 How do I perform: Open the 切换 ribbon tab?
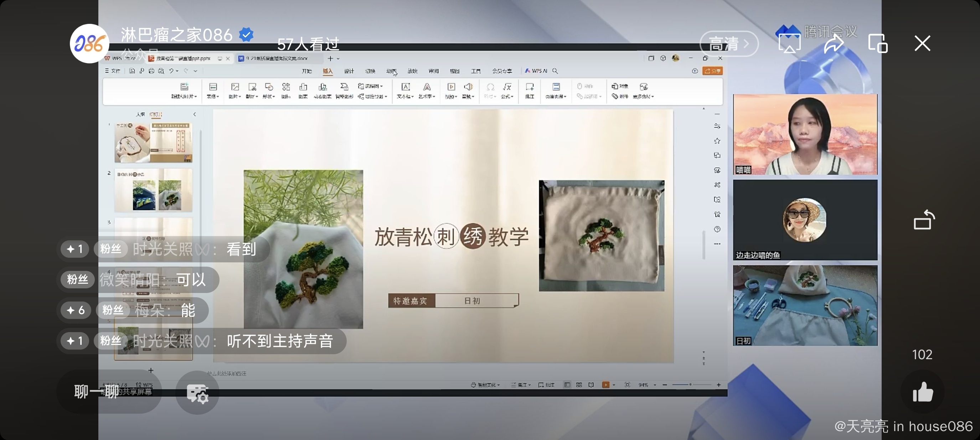(370, 71)
